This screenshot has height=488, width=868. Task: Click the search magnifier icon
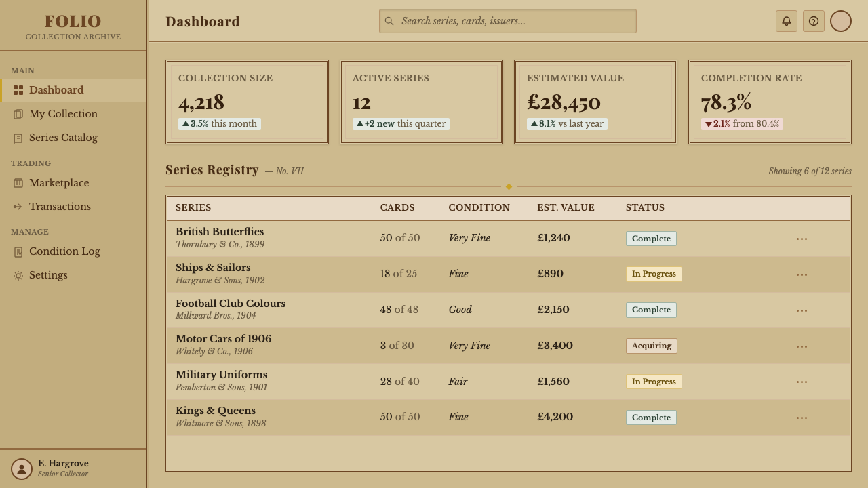(x=389, y=21)
